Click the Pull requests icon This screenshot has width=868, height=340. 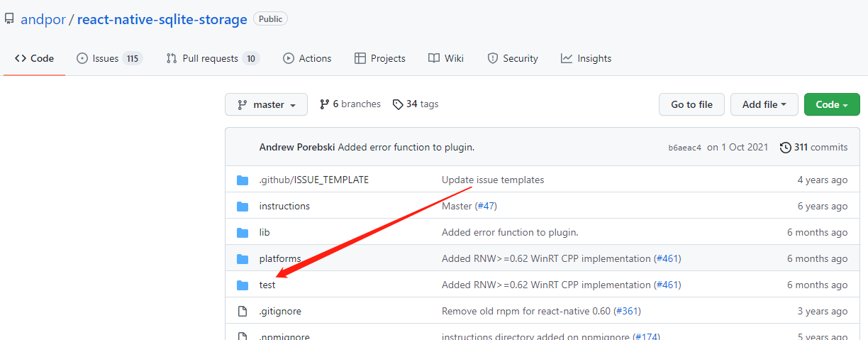coord(171,58)
